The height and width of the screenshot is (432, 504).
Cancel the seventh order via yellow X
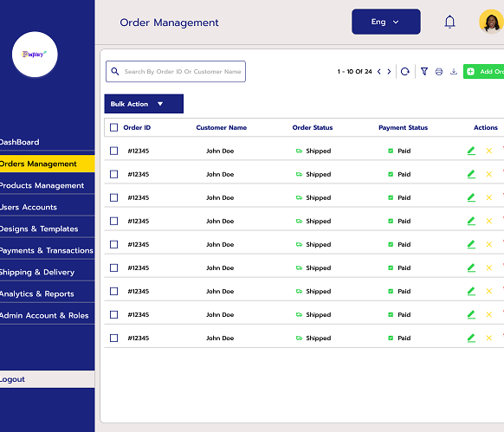click(x=489, y=291)
